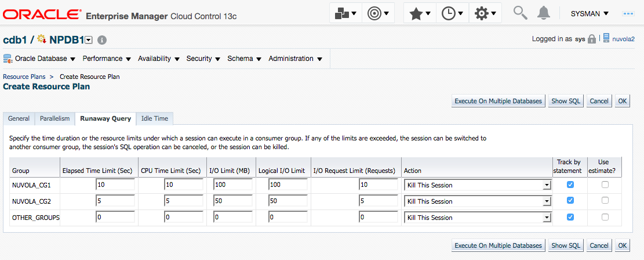Click Elapsed Time Limit field for NUVOLA_CG2
Viewport: 644px width, 260px height.
pyautogui.click(x=115, y=201)
